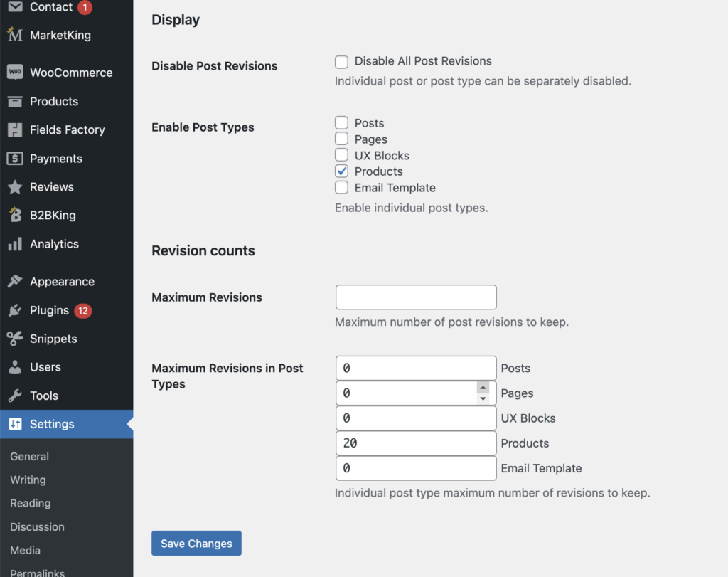Save Changes to revision settings
Viewport: 728px width, 577px height.
tap(196, 543)
